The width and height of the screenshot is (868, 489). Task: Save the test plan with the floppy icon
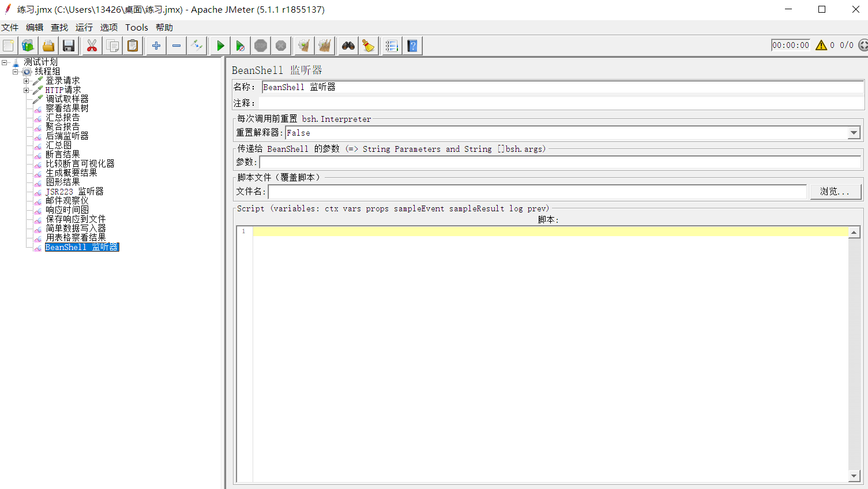point(69,46)
